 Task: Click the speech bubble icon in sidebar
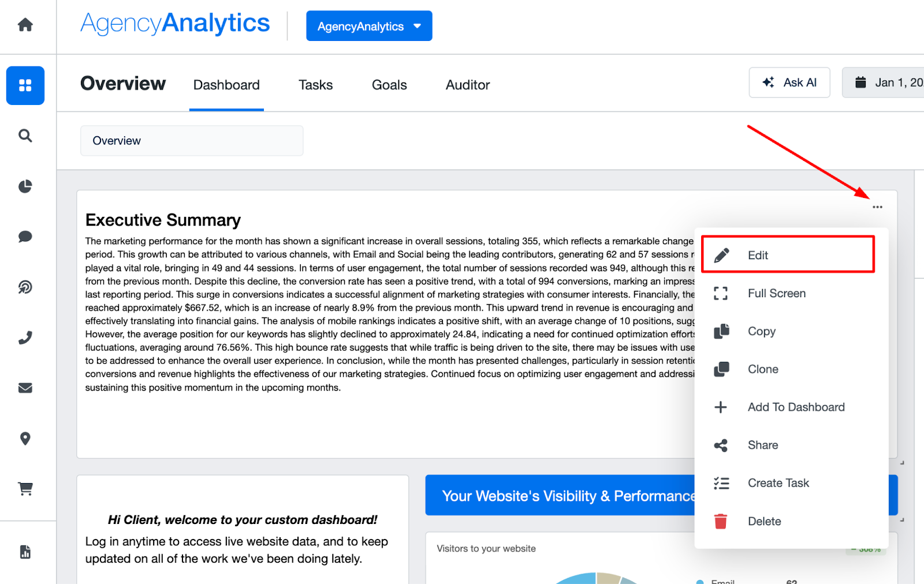pyautogui.click(x=25, y=237)
